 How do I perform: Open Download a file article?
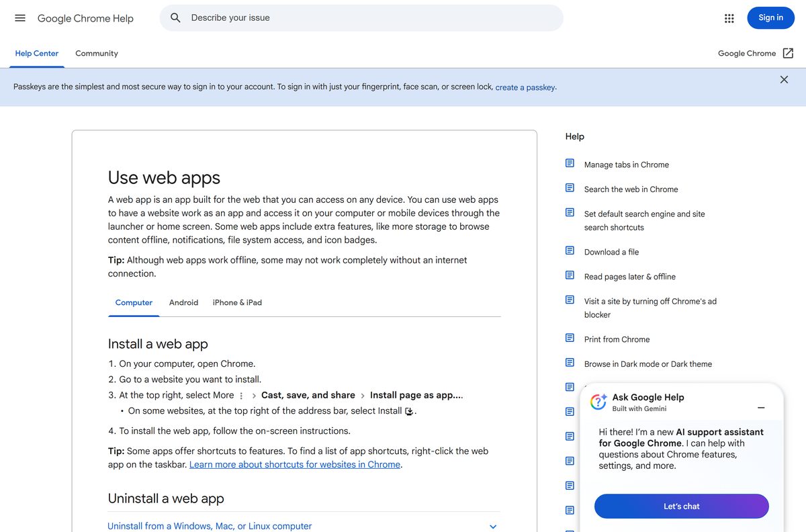click(x=612, y=252)
